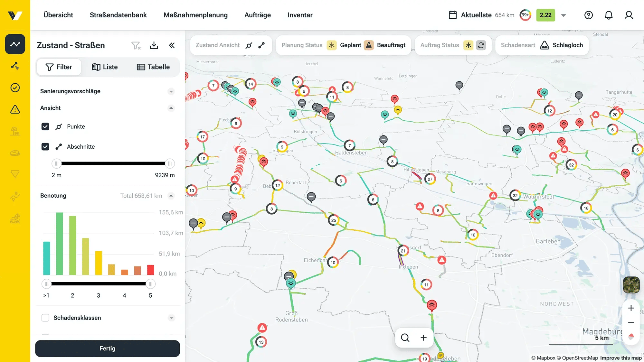
Task: Open the dropdown next to the 2.22 badge
Action: pos(563,15)
